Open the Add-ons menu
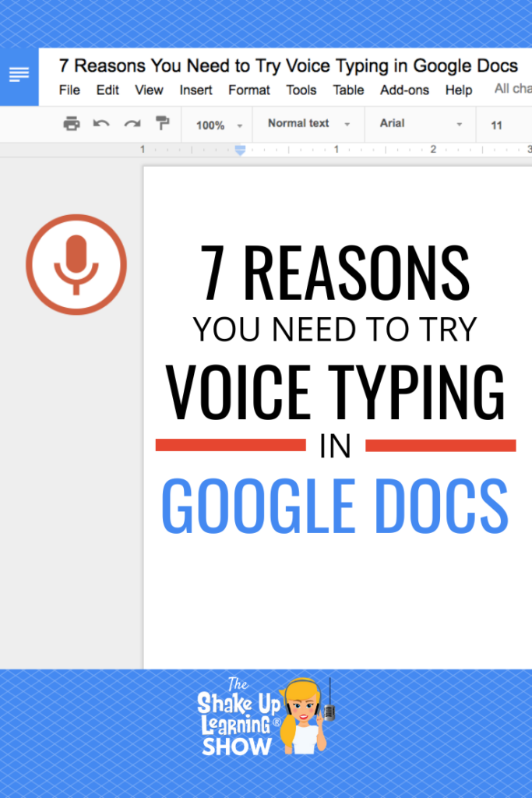Viewport: 532px width, 798px height. 404,90
